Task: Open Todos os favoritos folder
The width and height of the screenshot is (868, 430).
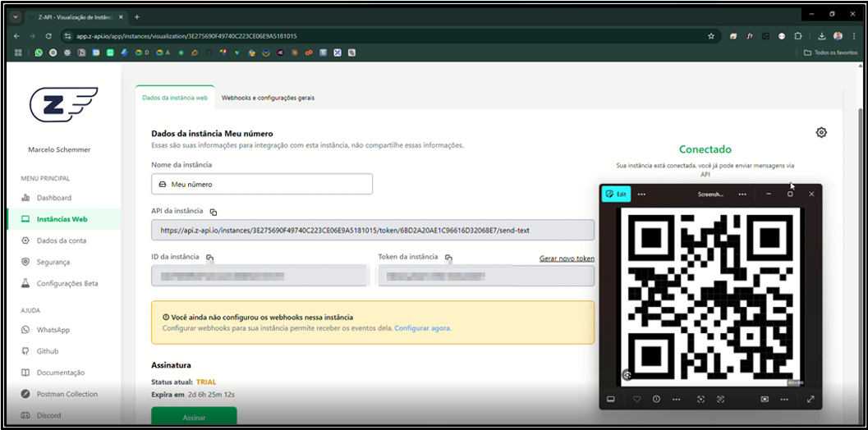Action: click(x=831, y=53)
